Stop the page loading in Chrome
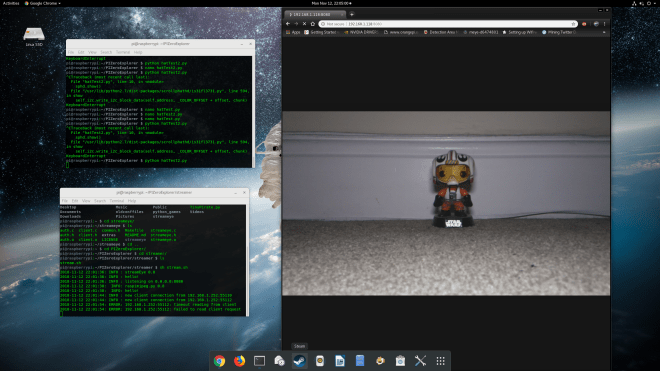660x371 pixels. click(304, 24)
